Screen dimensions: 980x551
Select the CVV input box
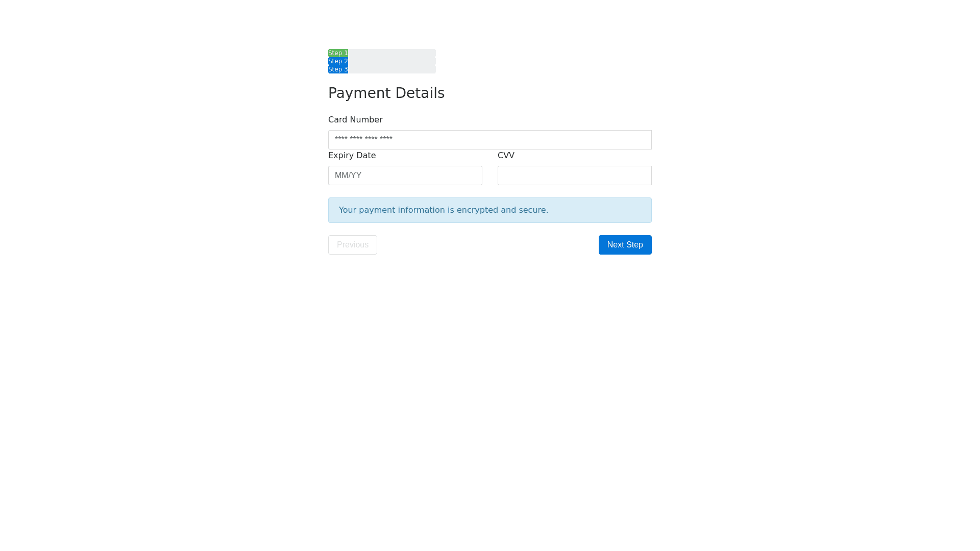tap(574, 176)
